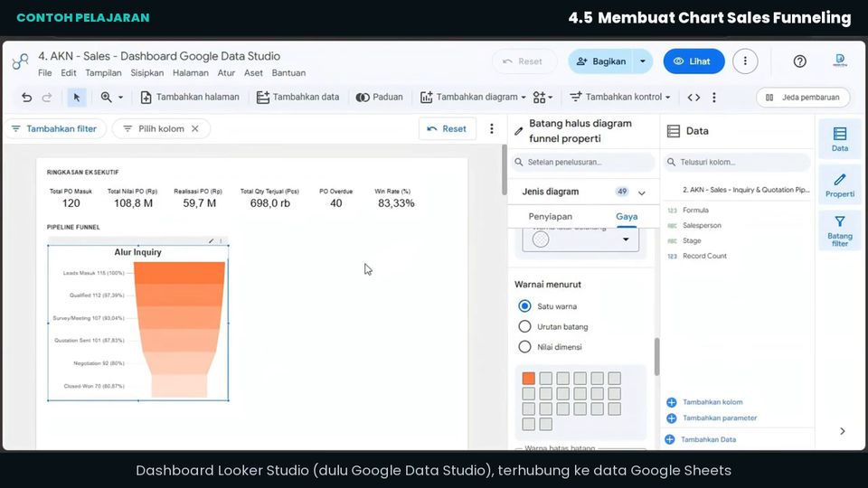Screen dimensions: 868x488
Task: Open the File menu
Action: point(45,73)
